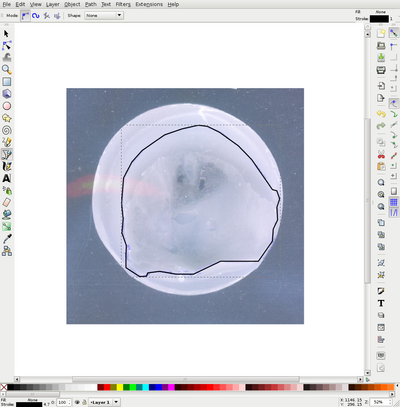Screen dimensions: 400x407
Task: Toggle the Enable snapping button
Action: pyautogui.click(x=394, y=33)
